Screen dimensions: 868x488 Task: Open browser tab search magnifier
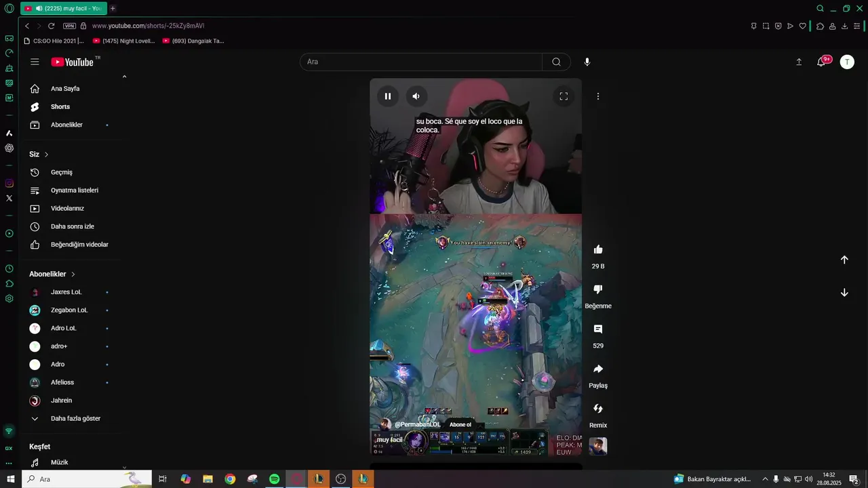click(x=820, y=8)
